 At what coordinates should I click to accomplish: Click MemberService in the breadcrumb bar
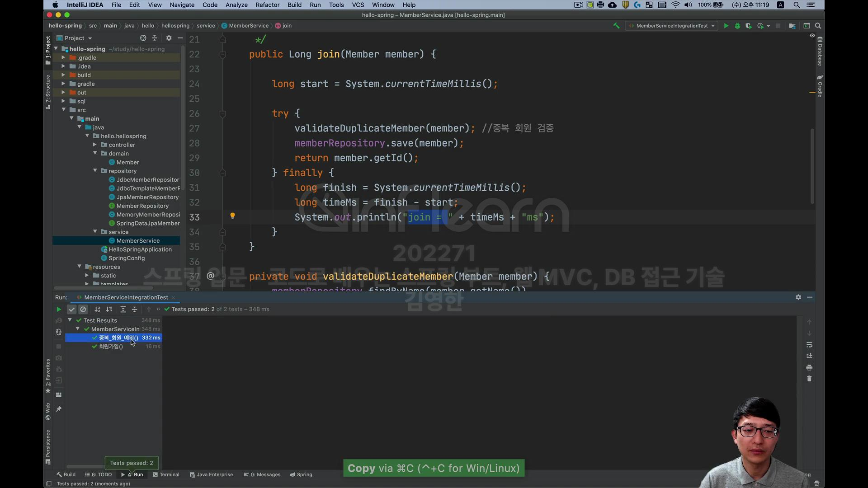(x=245, y=26)
